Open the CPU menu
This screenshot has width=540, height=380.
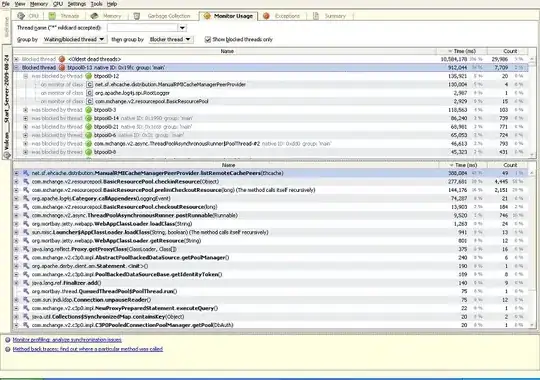point(58,4)
